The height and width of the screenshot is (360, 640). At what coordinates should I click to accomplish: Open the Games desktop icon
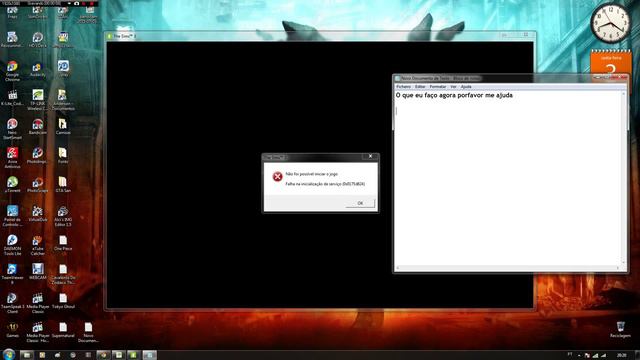12,330
